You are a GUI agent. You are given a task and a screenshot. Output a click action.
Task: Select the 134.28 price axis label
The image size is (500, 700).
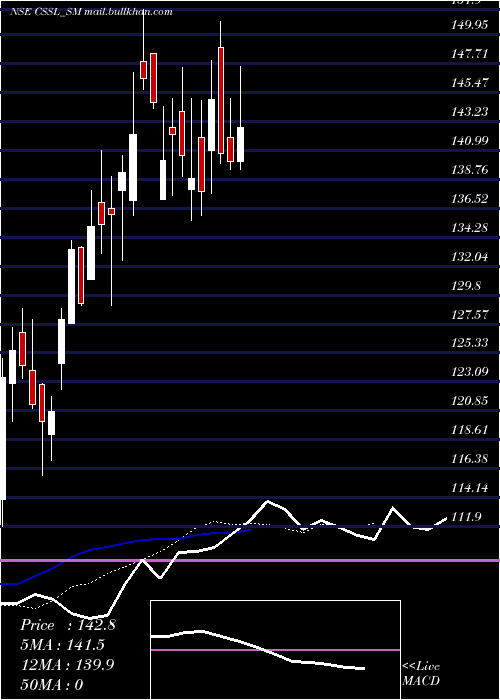pyautogui.click(x=470, y=227)
